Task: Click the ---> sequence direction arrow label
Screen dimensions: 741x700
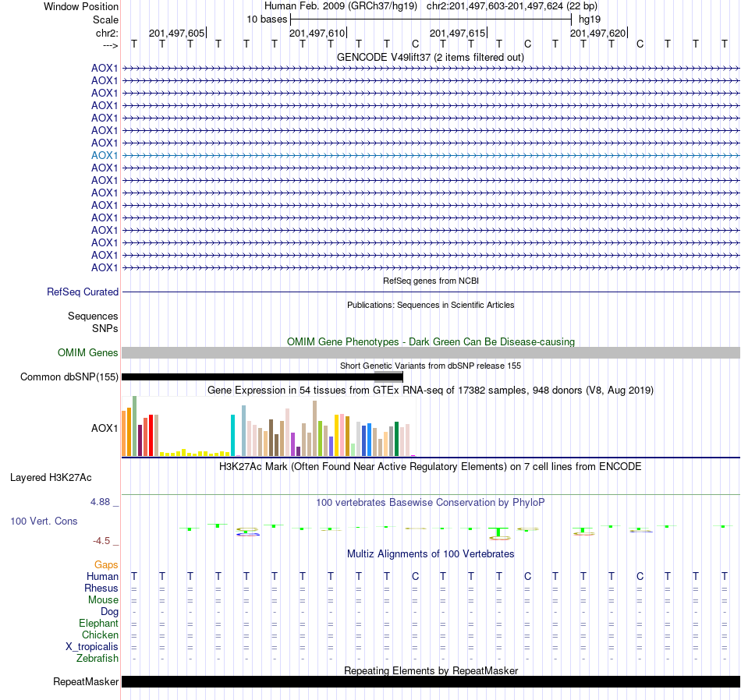Action: [x=110, y=45]
